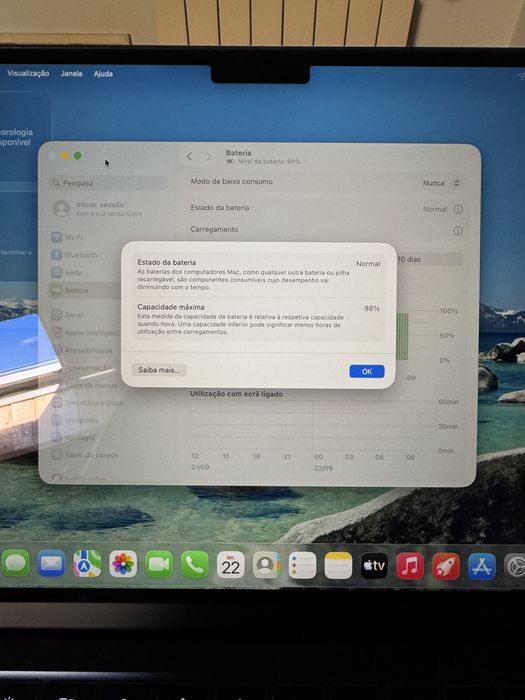525x700 pixels.
Task: Launch Apple TV from the dock
Action: 374,566
